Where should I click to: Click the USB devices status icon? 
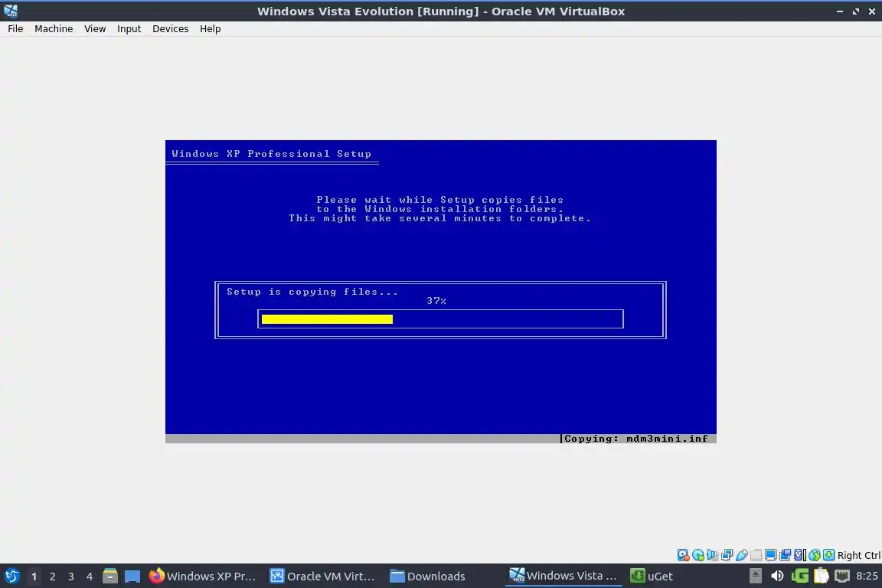point(742,555)
